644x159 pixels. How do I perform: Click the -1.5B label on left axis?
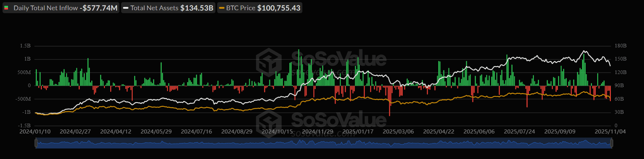pos(24,125)
